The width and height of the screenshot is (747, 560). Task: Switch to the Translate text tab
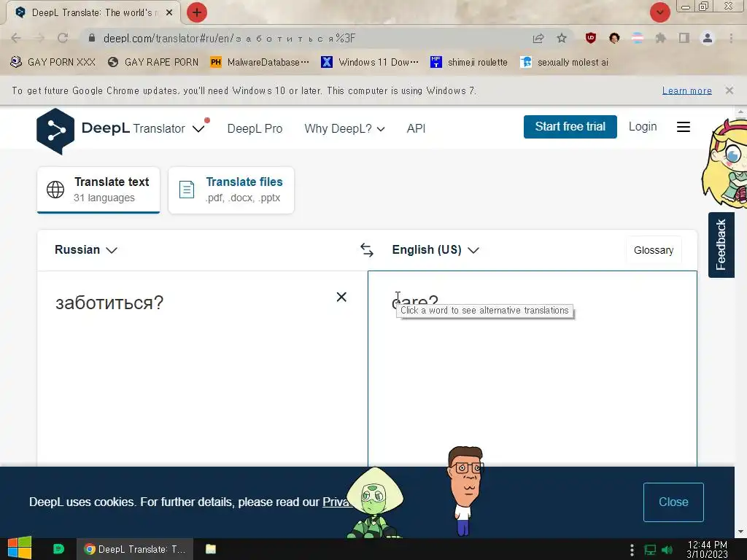click(98, 190)
